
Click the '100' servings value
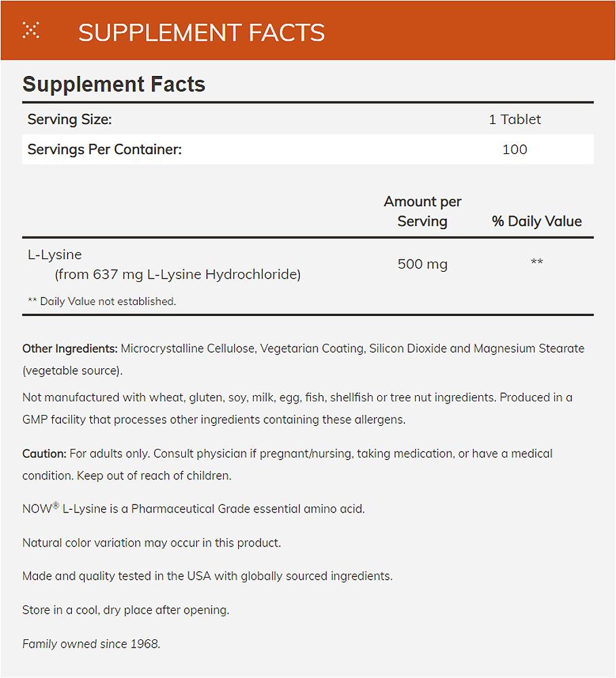pos(514,149)
